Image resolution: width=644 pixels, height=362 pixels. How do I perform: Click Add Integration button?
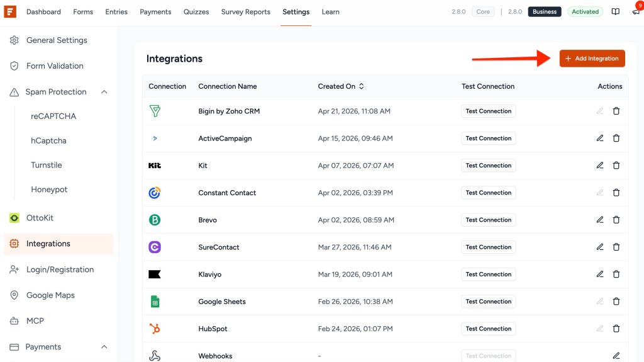click(x=592, y=59)
